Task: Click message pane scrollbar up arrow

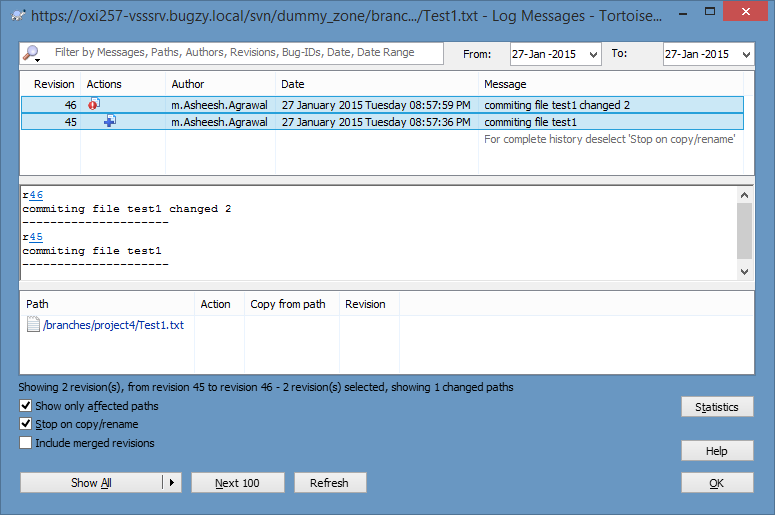Action: click(x=744, y=195)
